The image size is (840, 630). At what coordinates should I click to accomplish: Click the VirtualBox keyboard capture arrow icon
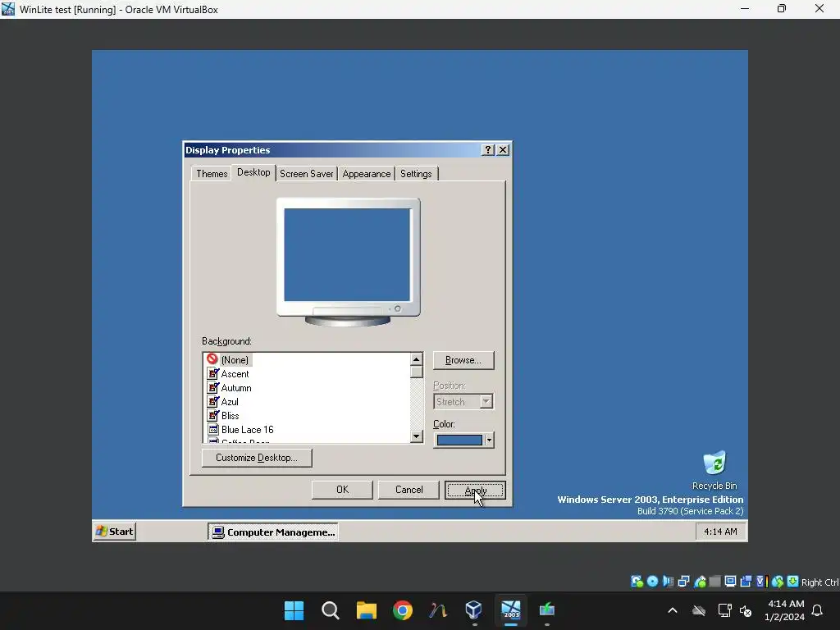(x=793, y=582)
